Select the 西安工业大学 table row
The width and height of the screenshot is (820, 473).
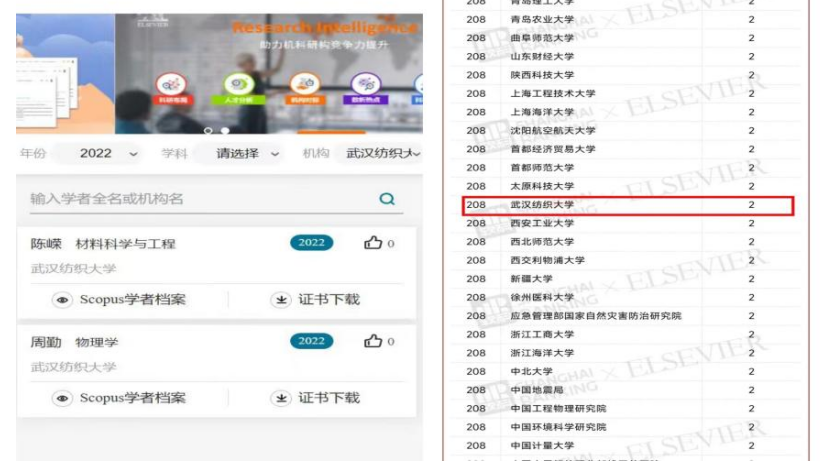[627, 223]
